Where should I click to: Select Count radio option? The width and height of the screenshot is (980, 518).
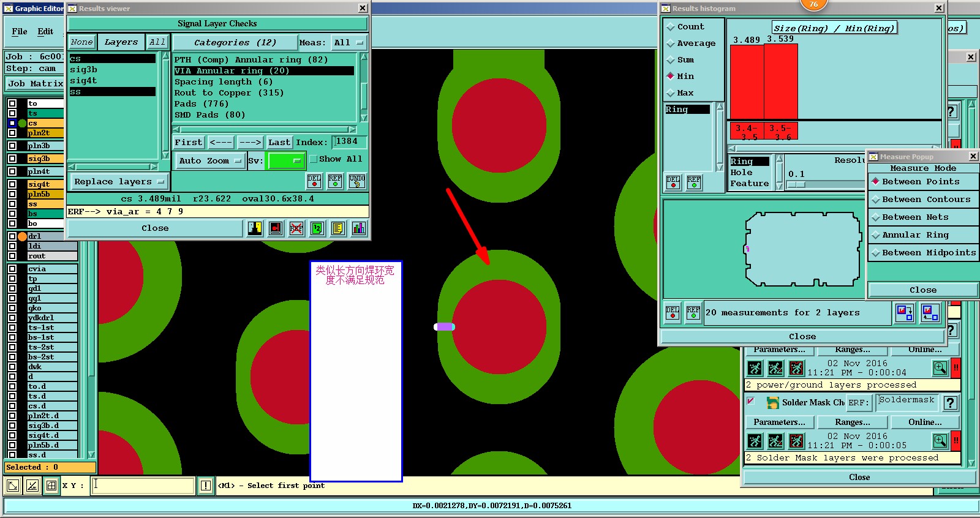[x=671, y=27]
